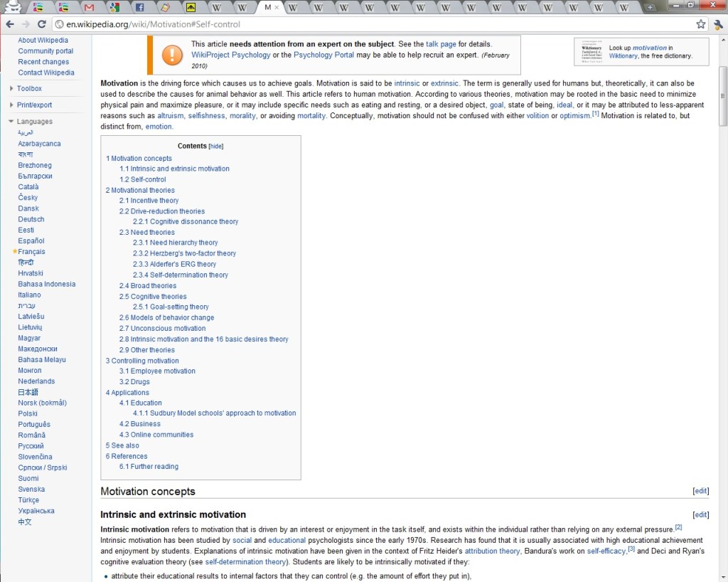The image size is (728, 582).
Task: Click the reload page icon
Action: pos(42,23)
